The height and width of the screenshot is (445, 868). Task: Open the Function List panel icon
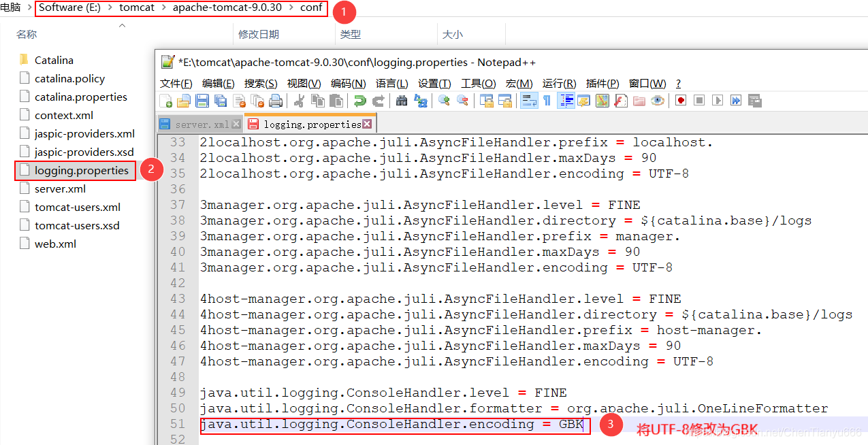(620, 101)
